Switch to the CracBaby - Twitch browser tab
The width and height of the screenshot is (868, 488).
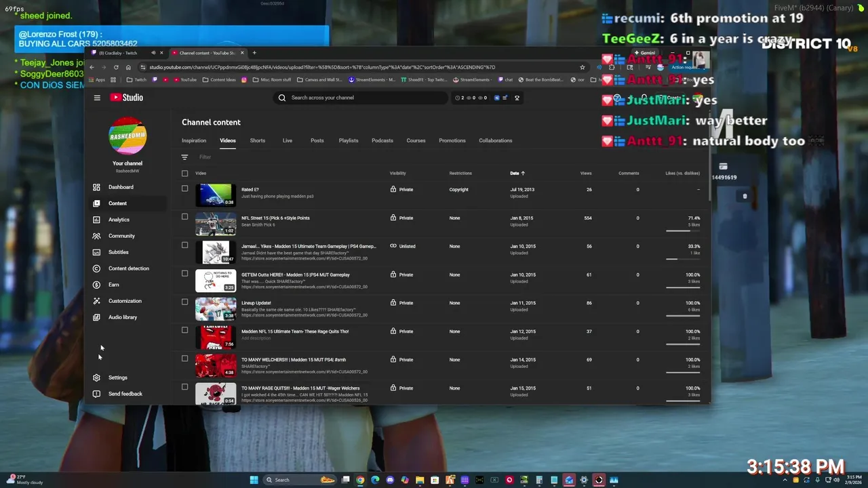[x=126, y=53]
